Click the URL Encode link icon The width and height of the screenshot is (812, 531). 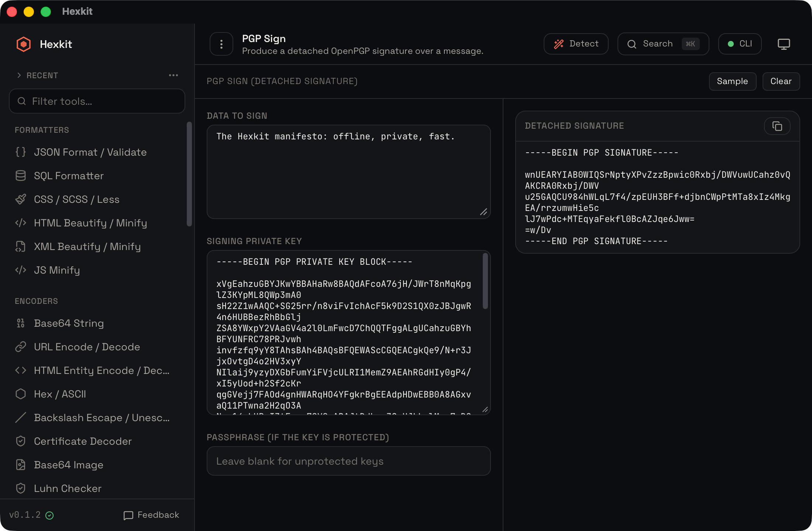pos(21,347)
